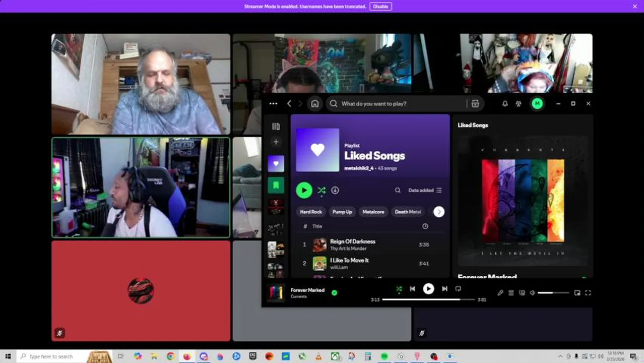
Task: Expand Your Library sidebar
Action: [x=276, y=127]
